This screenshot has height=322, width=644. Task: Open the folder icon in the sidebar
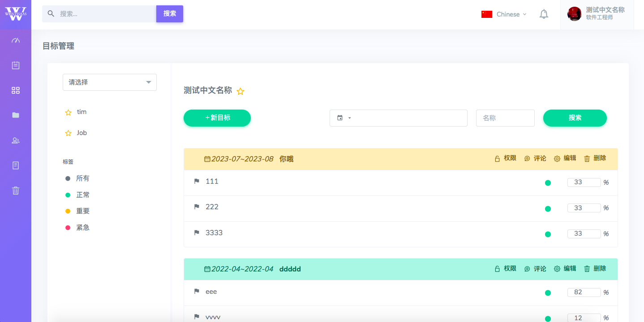click(16, 115)
